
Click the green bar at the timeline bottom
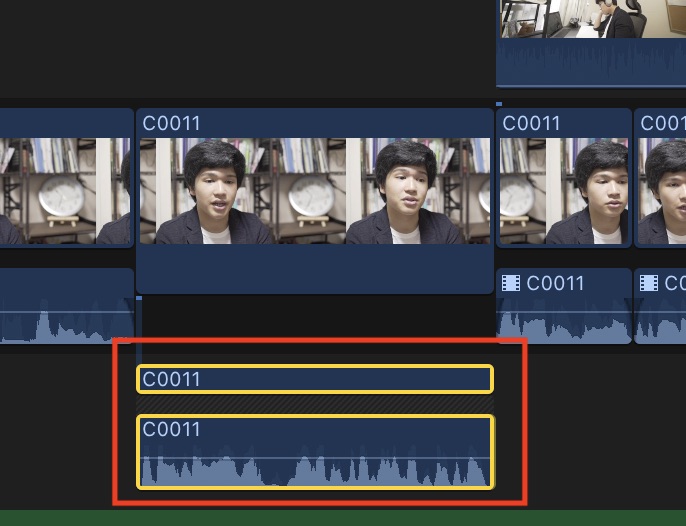(343, 518)
